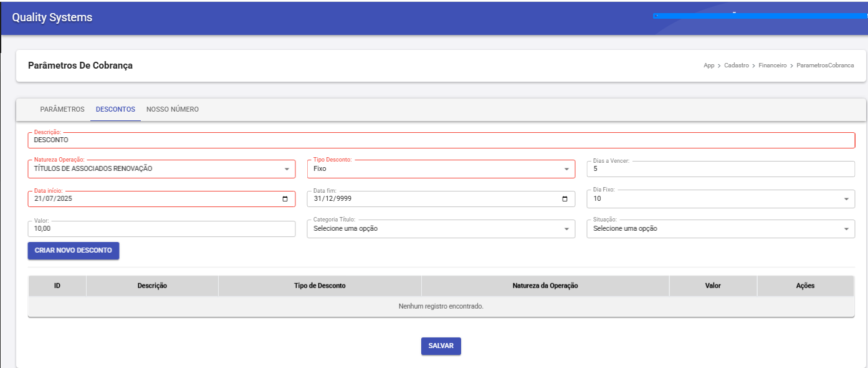Open the Financeiro breadcrumb link
868x368 pixels.
[x=773, y=65]
